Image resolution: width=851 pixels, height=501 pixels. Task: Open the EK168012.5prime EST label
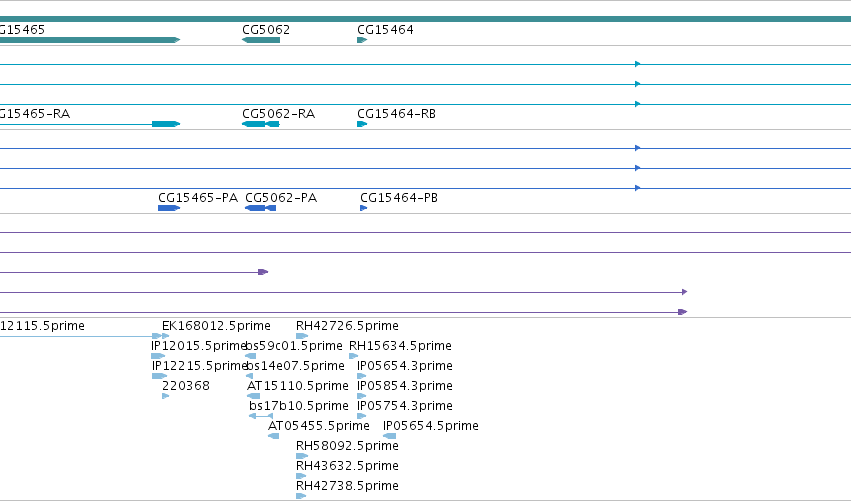point(216,326)
